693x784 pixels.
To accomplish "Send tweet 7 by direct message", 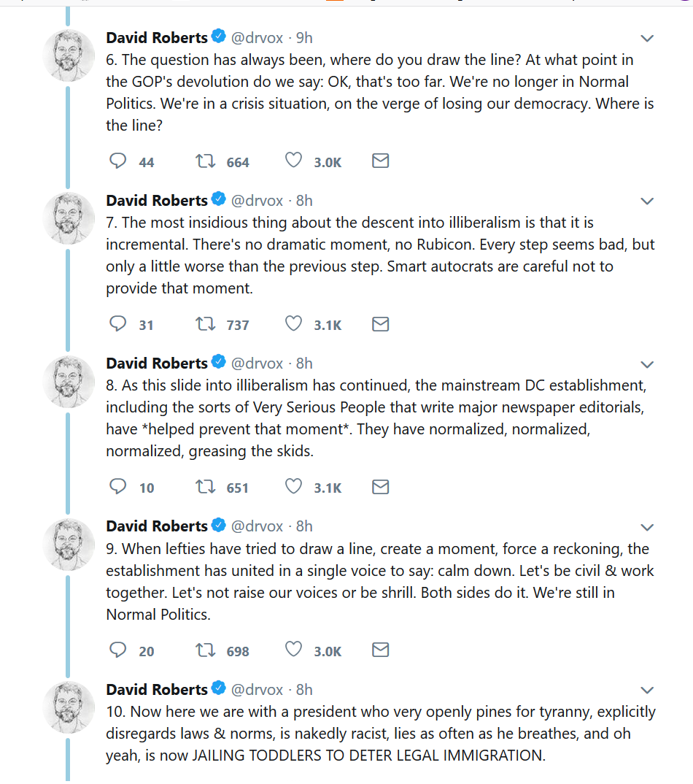I will tap(380, 324).
